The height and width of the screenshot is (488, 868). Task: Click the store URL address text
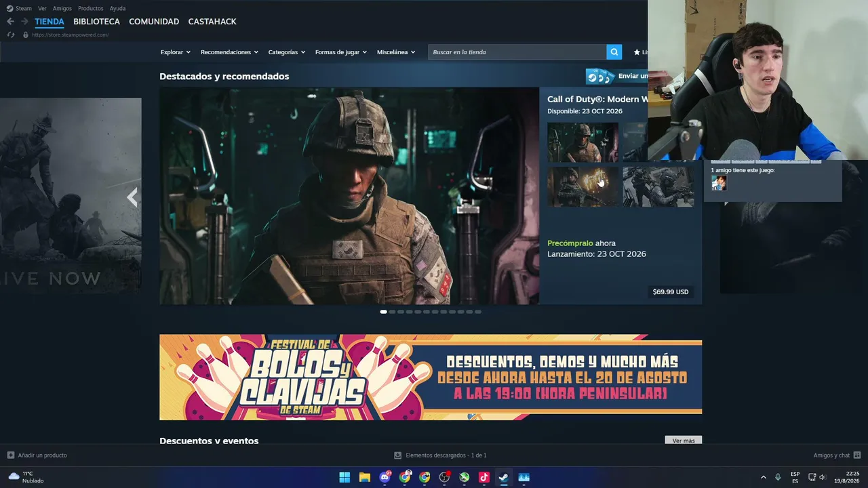(70, 35)
